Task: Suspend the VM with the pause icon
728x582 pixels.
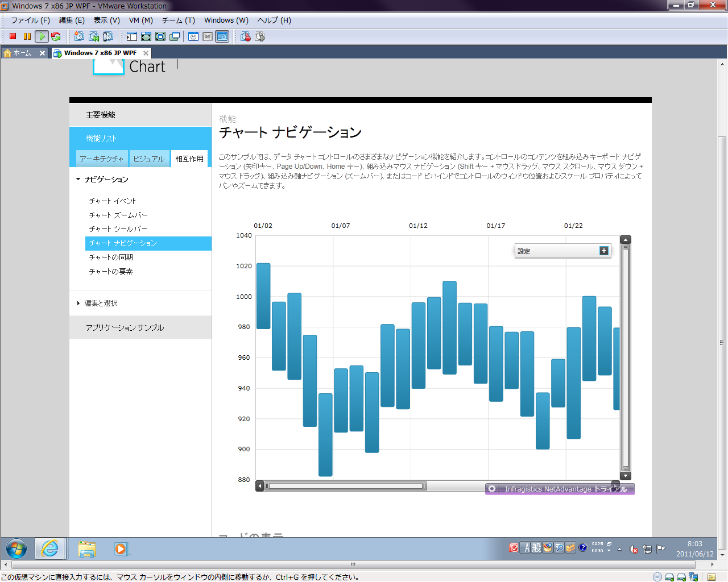Action: pyautogui.click(x=27, y=36)
